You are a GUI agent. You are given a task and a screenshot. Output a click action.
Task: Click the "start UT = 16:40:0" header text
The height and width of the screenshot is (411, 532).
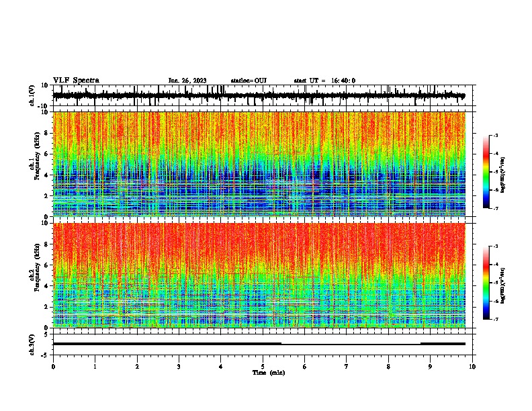324,81
